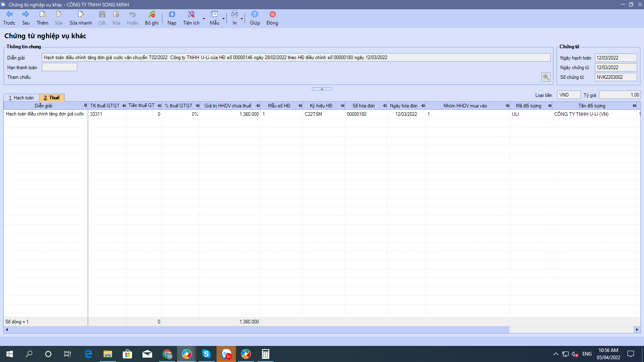
Task: Select object code cell ULI
Action: point(531,114)
